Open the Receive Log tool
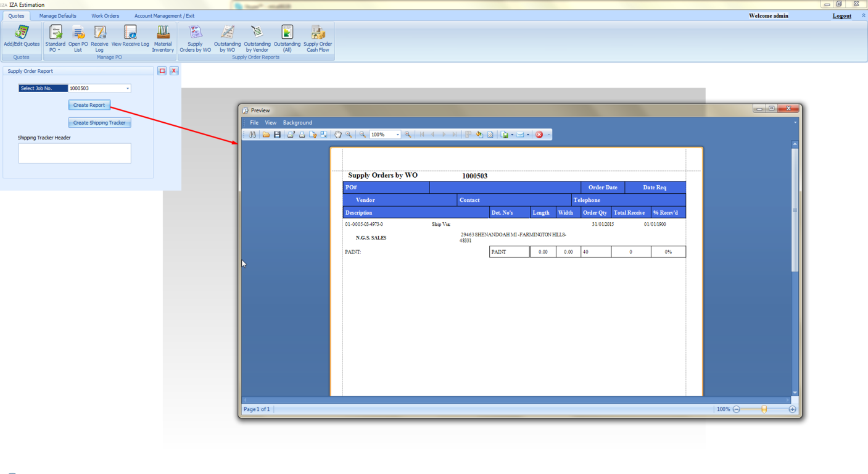This screenshot has width=868, height=474. (99, 36)
